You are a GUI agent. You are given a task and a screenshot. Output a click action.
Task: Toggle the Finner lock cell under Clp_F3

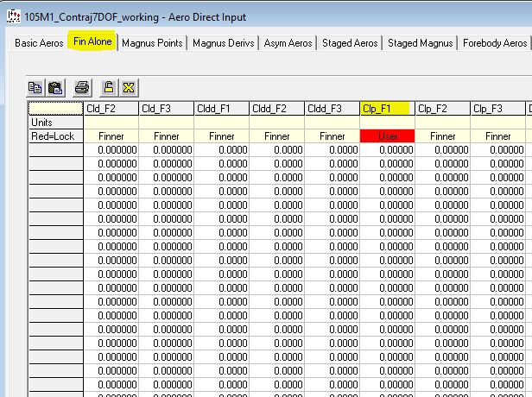point(497,136)
